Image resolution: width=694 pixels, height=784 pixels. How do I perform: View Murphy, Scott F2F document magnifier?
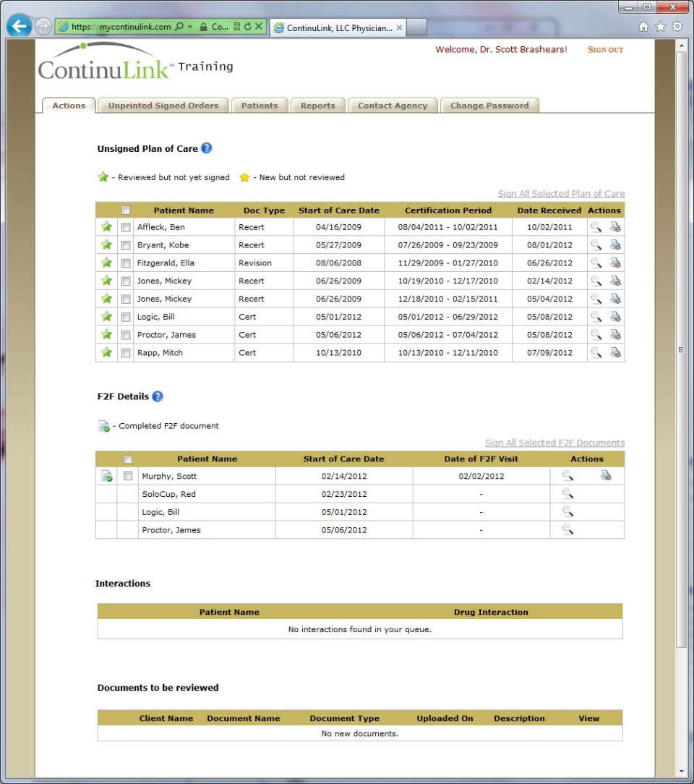[567, 475]
